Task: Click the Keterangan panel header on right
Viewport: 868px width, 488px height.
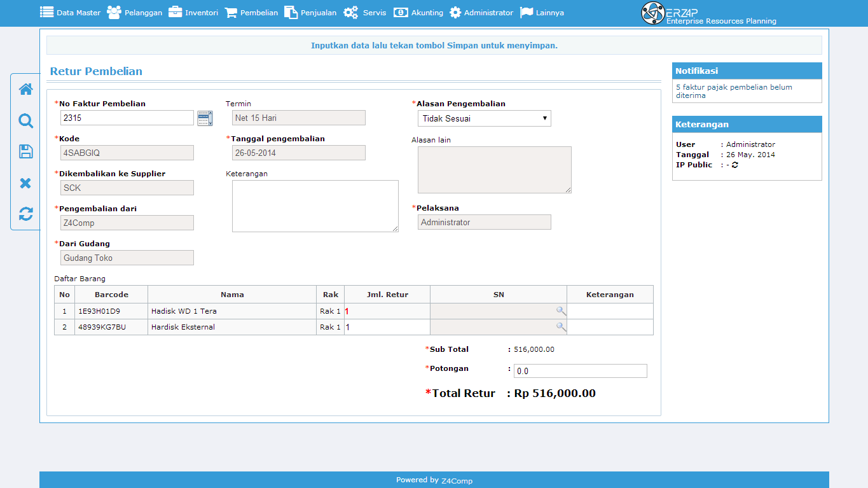Action: click(x=747, y=124)
